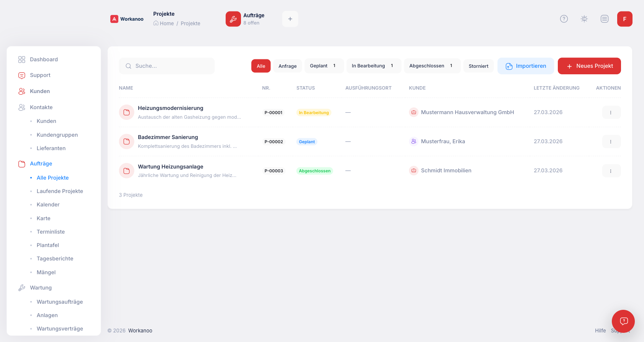Click the plus tab button in header
The image size is (644, 342).
coord(290,19)
